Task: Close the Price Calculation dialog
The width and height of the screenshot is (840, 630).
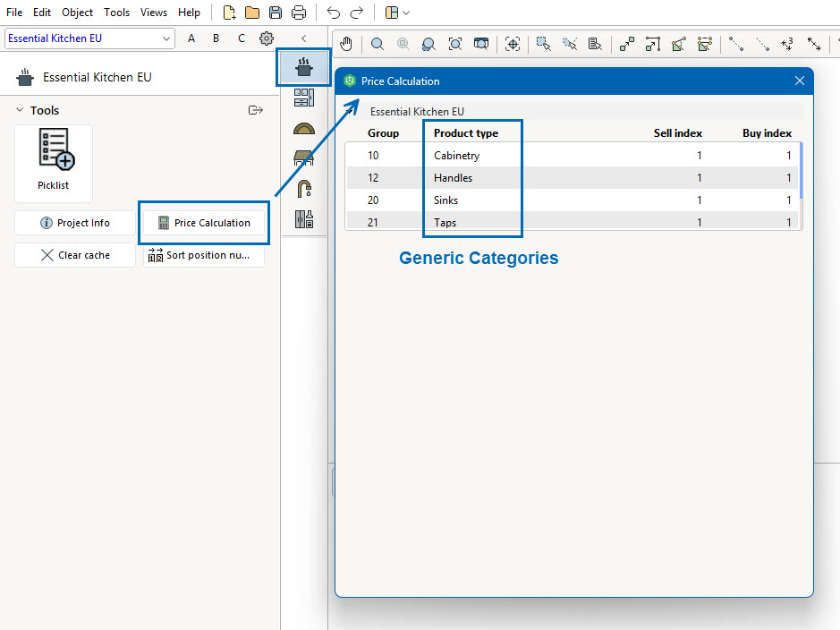Action: (799, 81)
